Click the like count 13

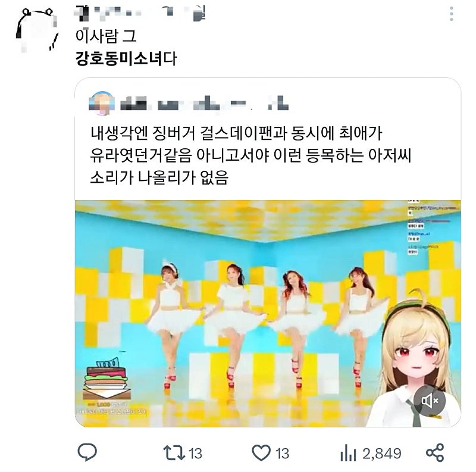point(282,454)
